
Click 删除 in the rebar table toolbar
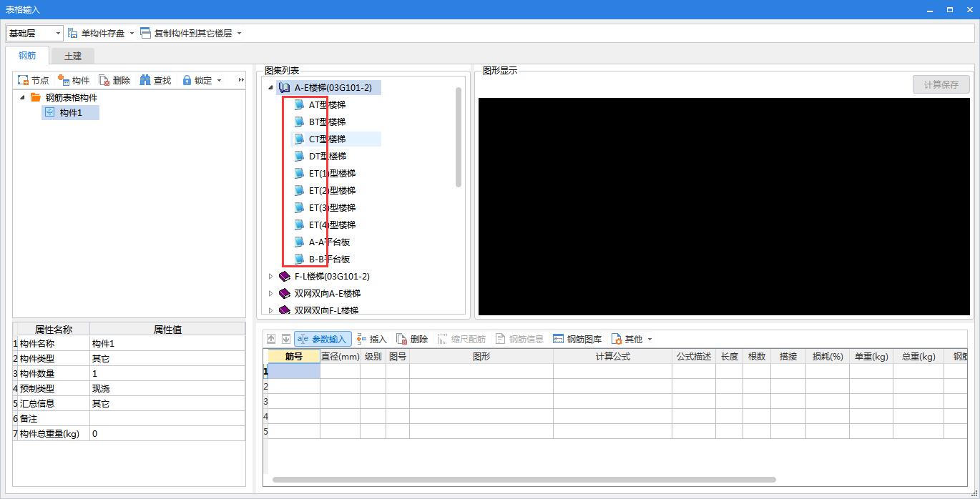(x=411, y=339)
